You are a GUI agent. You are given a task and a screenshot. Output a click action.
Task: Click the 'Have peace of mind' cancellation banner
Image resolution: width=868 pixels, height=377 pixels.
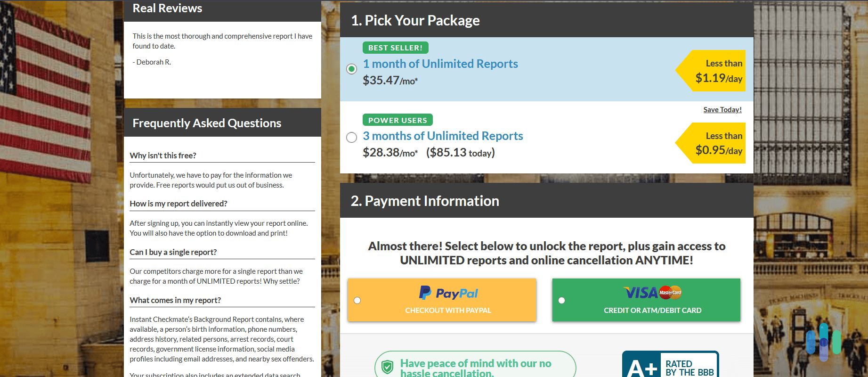(x=475, y=364)
